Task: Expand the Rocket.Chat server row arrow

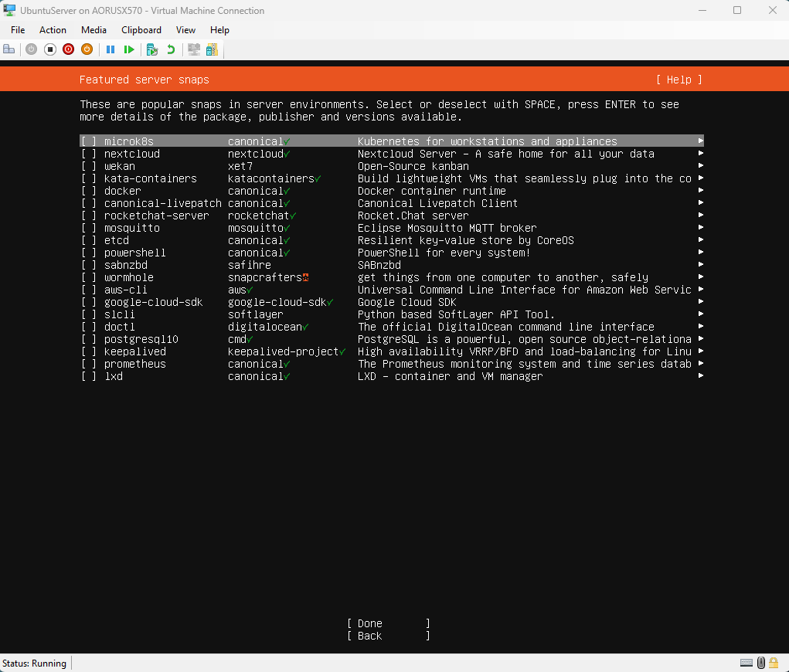Action: [x=700, y=216]
